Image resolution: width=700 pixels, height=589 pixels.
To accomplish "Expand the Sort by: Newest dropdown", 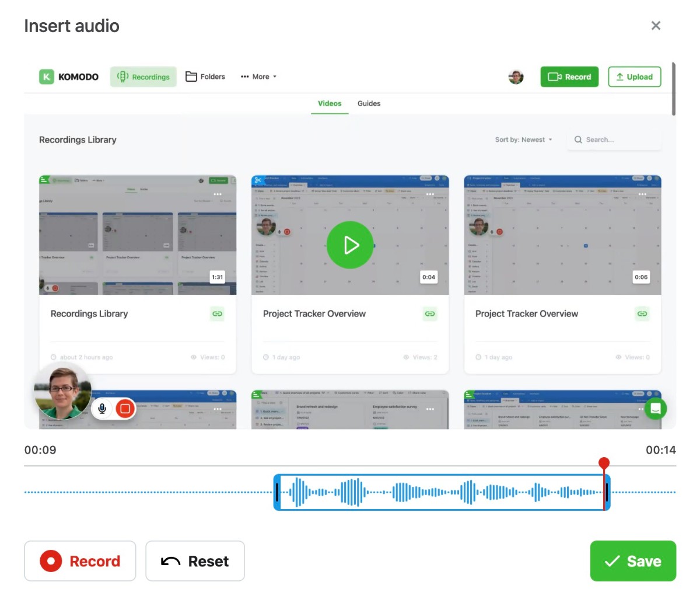I will pos(523,140).
